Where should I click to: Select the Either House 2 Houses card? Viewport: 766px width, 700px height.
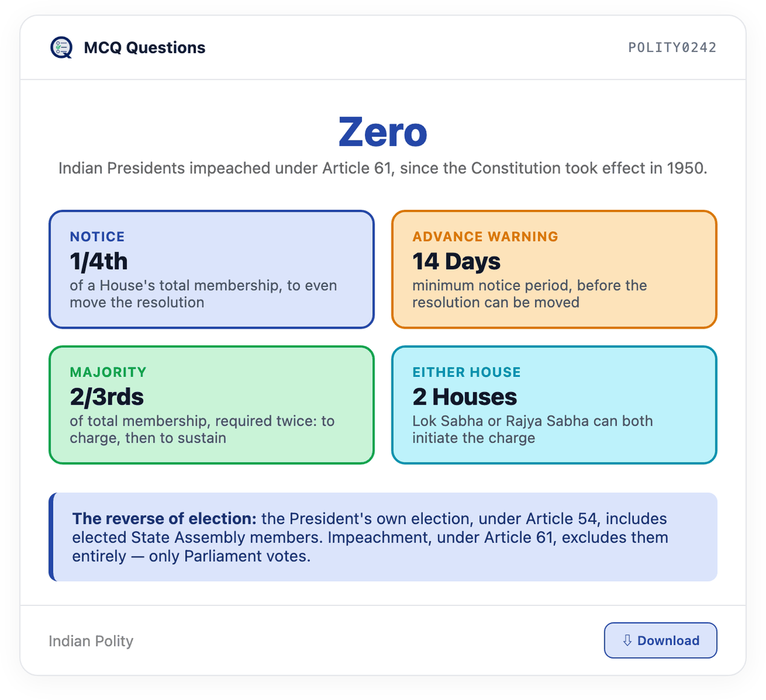pyautogui.click(x=554, y=405)
